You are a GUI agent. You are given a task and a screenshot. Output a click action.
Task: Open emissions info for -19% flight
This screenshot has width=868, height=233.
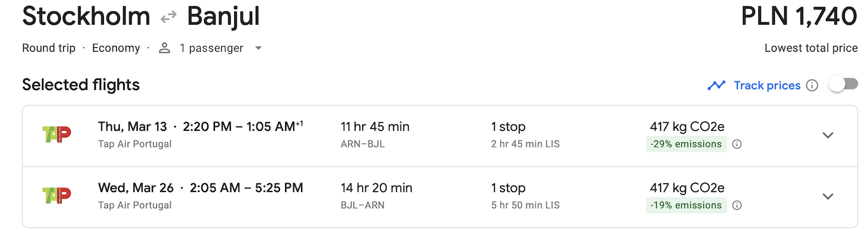[x=737, y=206]
